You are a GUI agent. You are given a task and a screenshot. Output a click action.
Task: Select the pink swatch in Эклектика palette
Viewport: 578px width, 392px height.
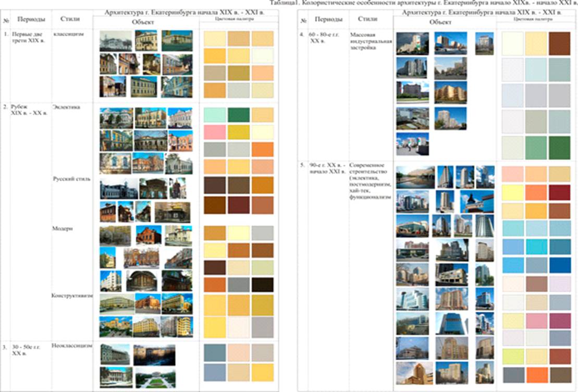[214, 132]
